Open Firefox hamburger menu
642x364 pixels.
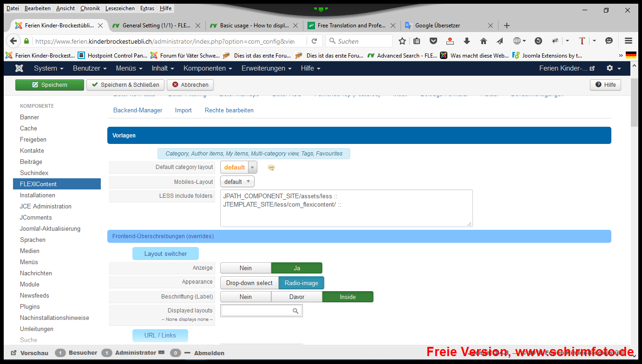point(629,41)
